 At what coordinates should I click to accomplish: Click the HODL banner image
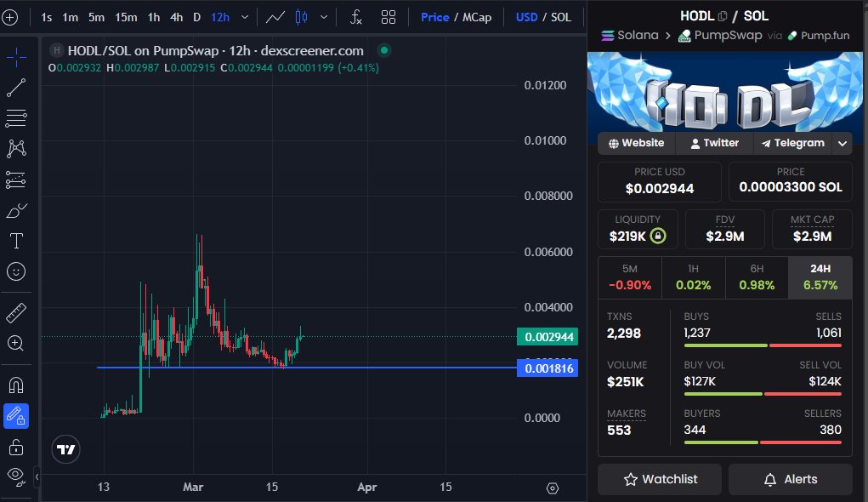coord(724,92)
